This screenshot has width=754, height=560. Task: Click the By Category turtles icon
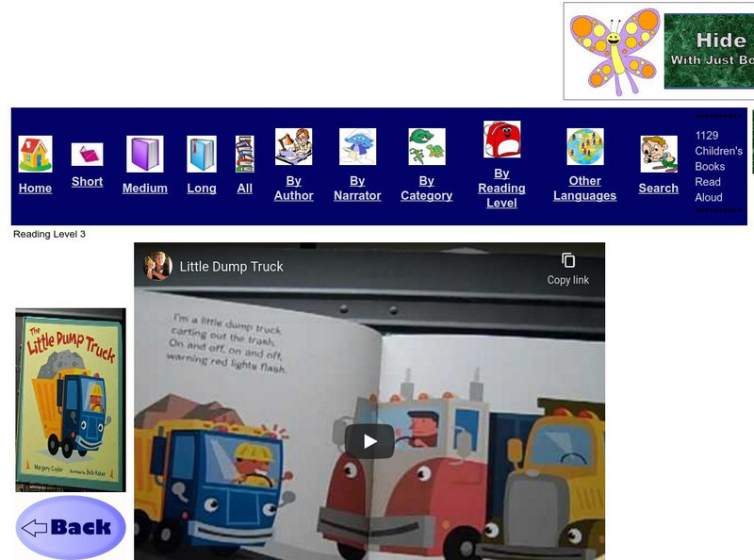point(426,146)
